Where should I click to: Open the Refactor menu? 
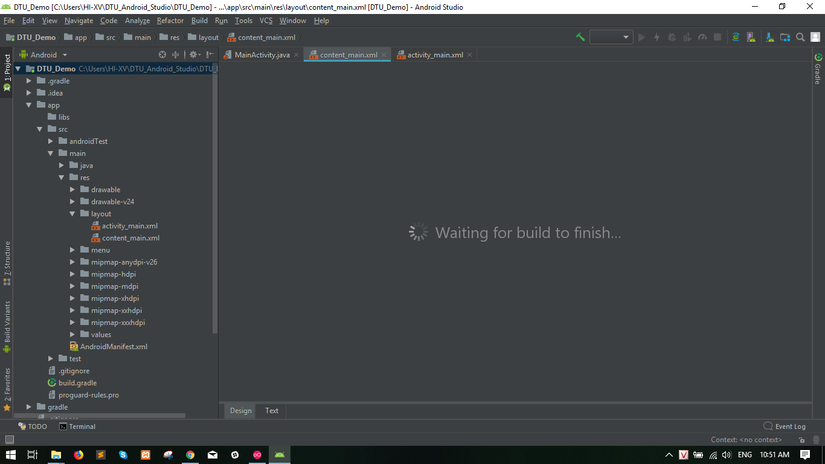[x=170, y=21]
